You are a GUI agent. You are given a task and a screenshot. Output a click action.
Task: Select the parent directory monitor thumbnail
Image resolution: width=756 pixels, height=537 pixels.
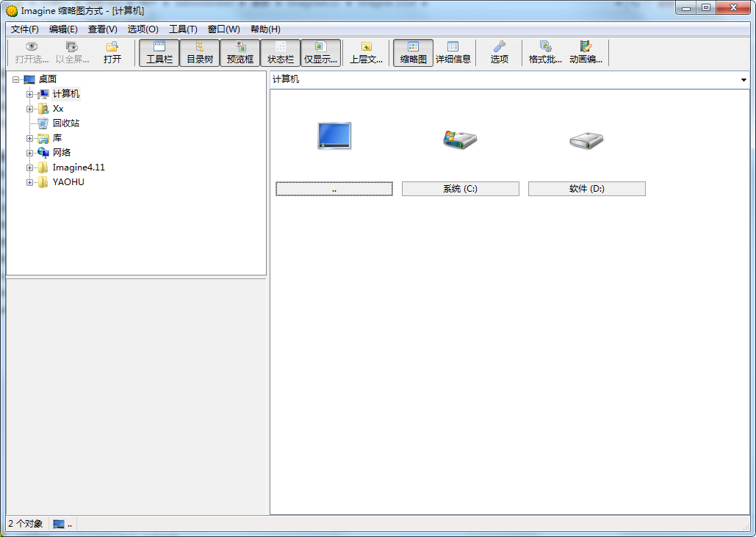tap(334, 137)
